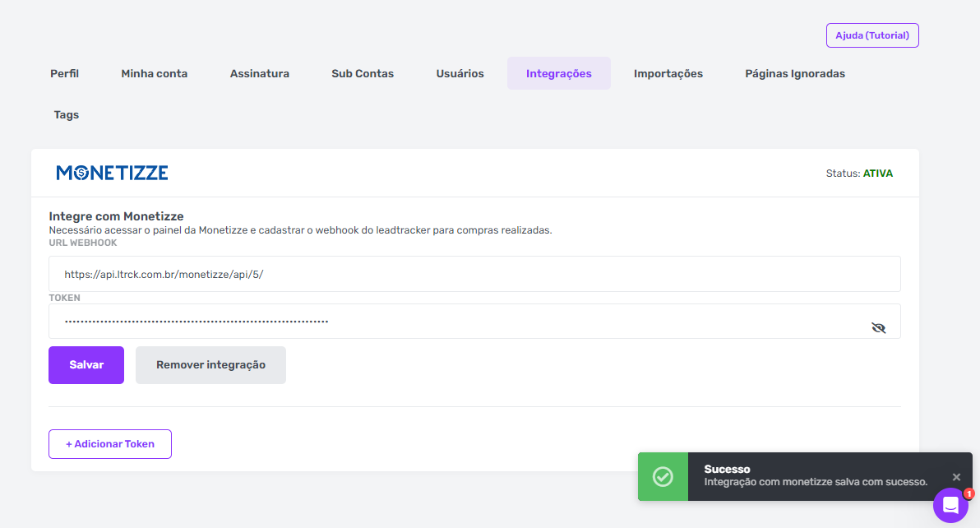980x528 pixels.
Task: Click Remover integração button
Action: click(210, 365)
